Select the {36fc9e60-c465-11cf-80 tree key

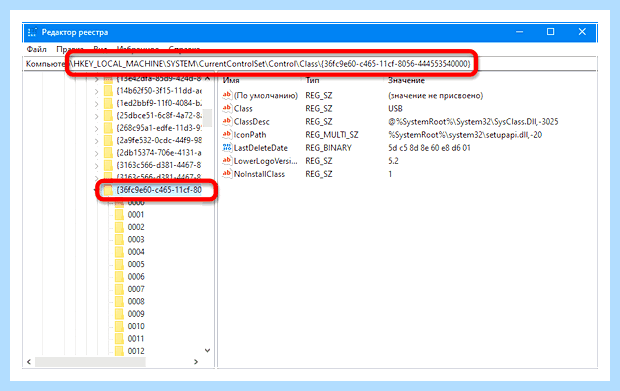pyautogui.click(x=159, y=190)
